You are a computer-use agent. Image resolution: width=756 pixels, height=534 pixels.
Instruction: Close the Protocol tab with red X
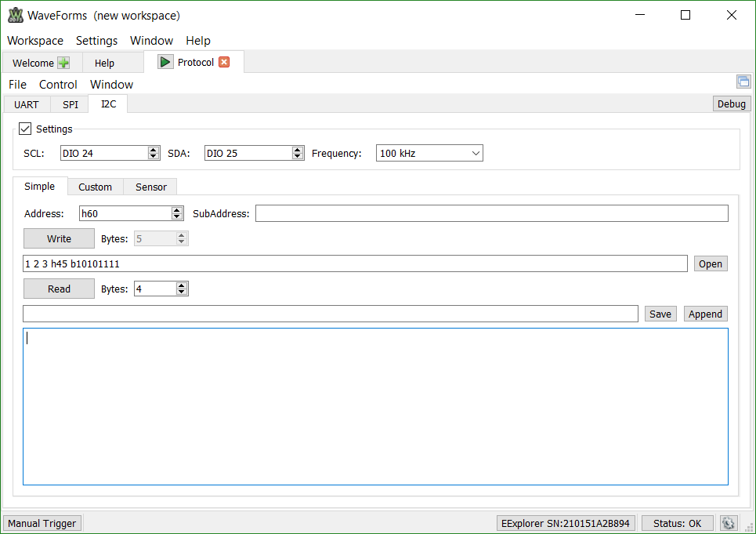tap(224, 62)
